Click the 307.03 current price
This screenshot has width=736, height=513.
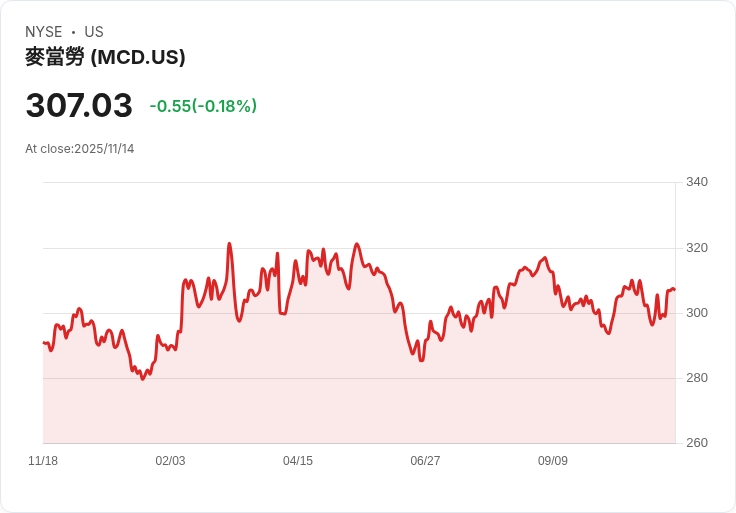point(79,105)
